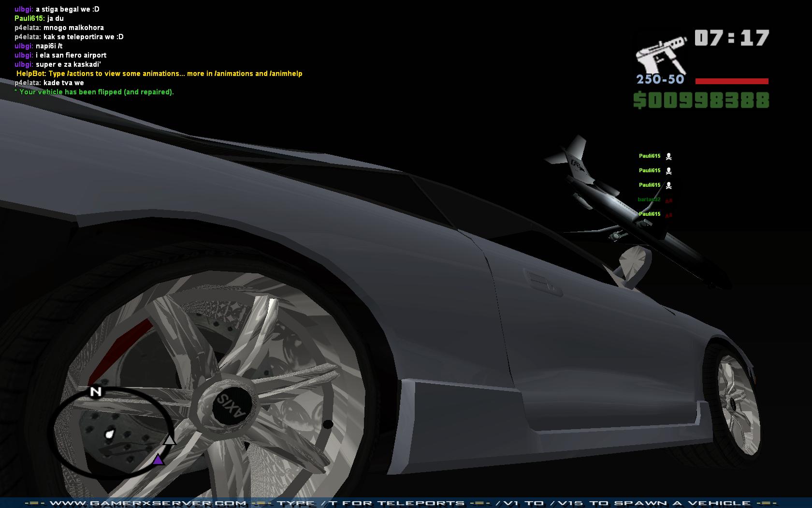
Task: Click the north N marker on radar
Action: [96, 391]
